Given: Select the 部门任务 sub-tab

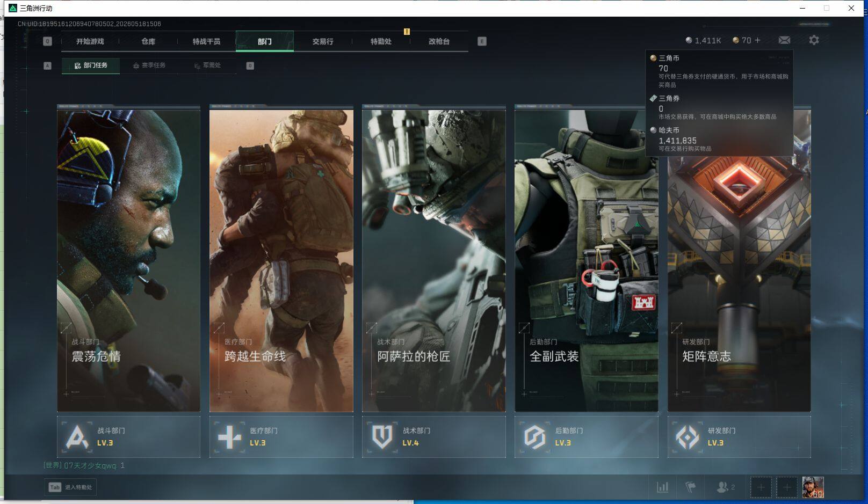Looking at the screenshot, I should pos(91,65).
